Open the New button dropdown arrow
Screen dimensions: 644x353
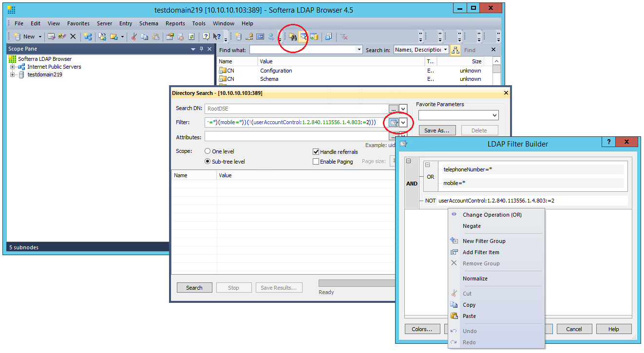39,37
